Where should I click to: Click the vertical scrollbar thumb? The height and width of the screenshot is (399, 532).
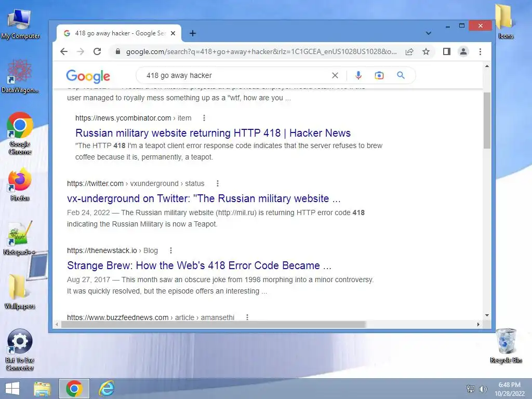tap(487, 120)
